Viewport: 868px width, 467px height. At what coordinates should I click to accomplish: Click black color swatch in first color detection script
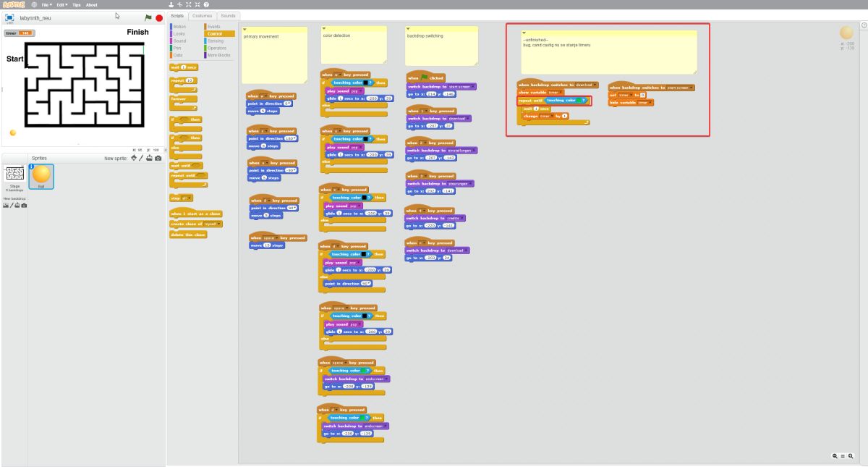[x=365, y=83]
